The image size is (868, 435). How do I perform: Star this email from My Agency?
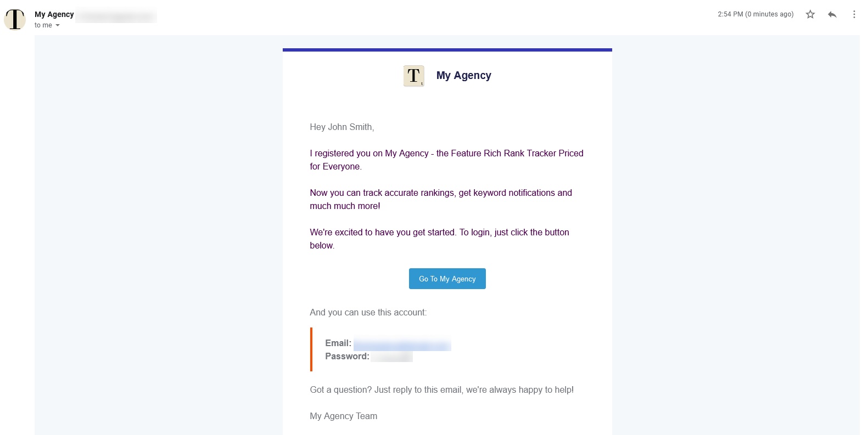point(810,14)
